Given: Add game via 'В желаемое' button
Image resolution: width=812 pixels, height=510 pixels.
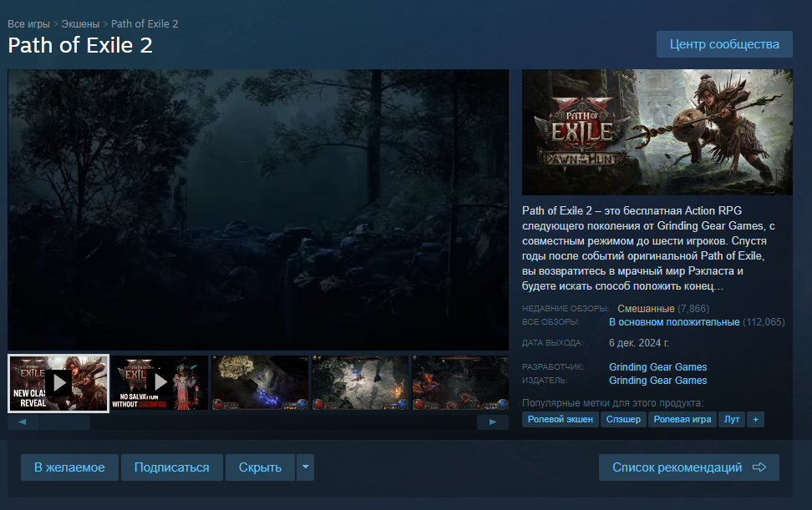Looking at the screenshot, I should (69, 467).
